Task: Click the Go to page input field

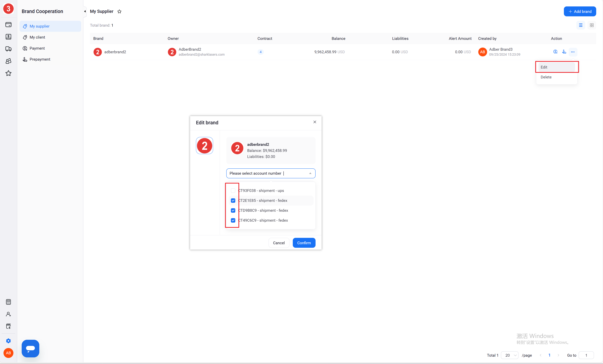Action: click(x=586, y=355)
